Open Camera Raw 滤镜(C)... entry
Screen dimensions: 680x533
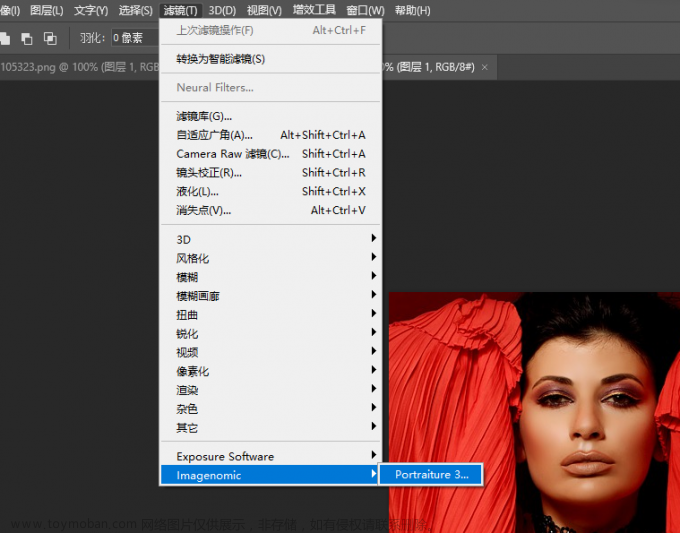point(271,154)
